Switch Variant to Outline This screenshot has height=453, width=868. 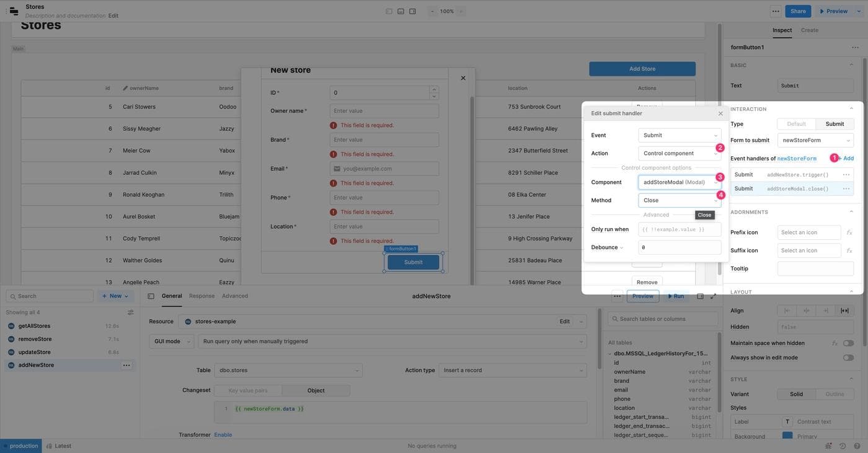click(835, 394)
